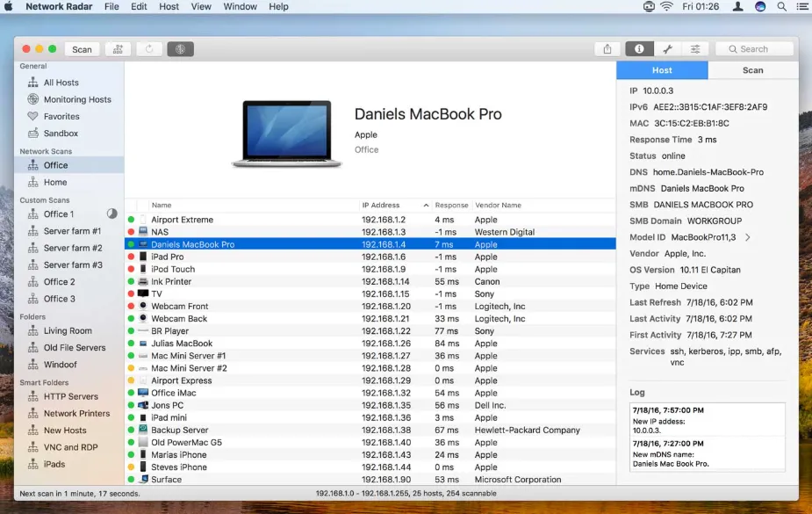Switch to the Host tab
Screen dimensions: 812x514
662,70
